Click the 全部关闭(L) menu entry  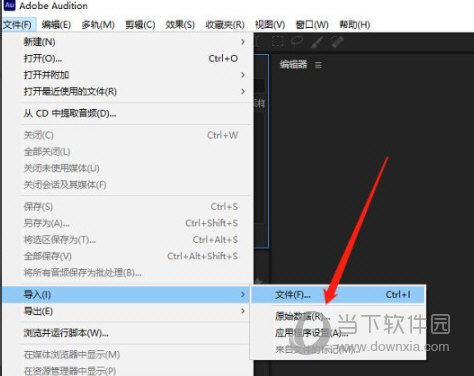point(127,152)
